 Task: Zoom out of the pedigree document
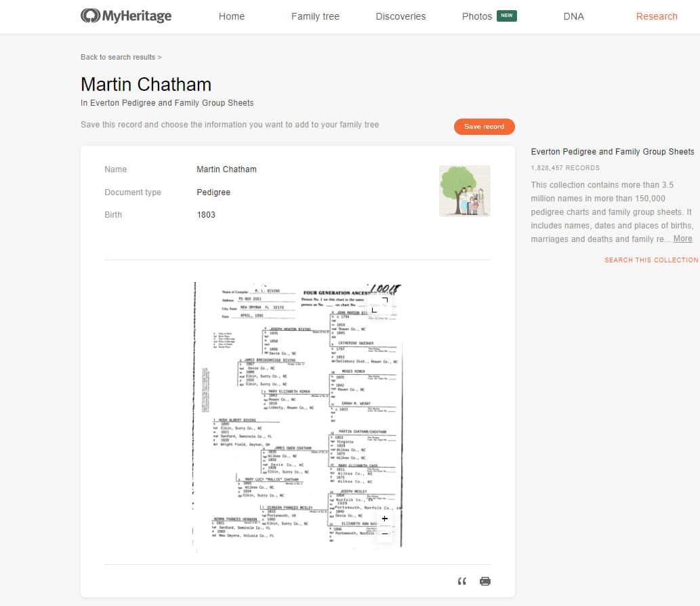coord(385,533)
